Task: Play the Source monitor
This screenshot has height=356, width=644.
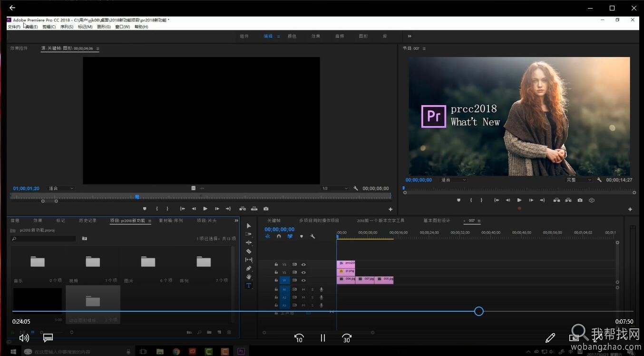Action: tap(205, 208)
